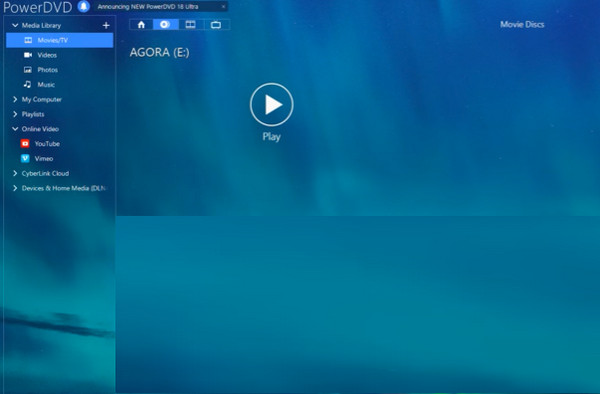Viewport: 600px width, 394px height.
Task: Click the notification bell icon
Action: (x=83, y=7)
